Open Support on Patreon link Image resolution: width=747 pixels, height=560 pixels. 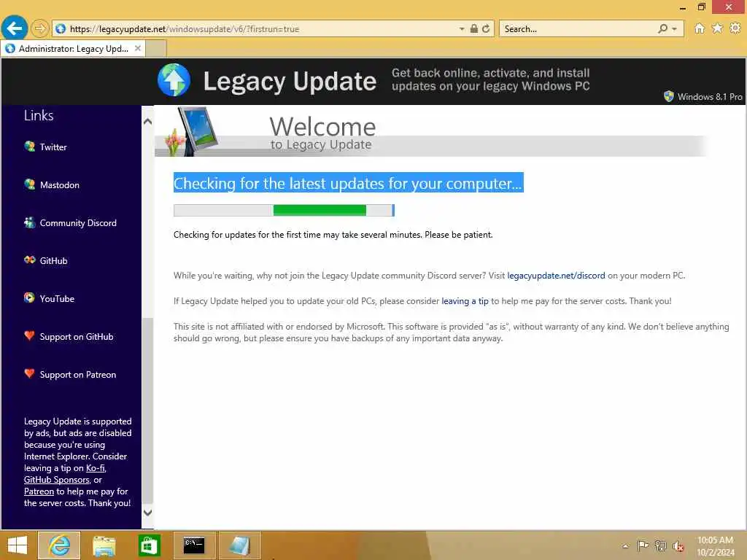[78, 375]
